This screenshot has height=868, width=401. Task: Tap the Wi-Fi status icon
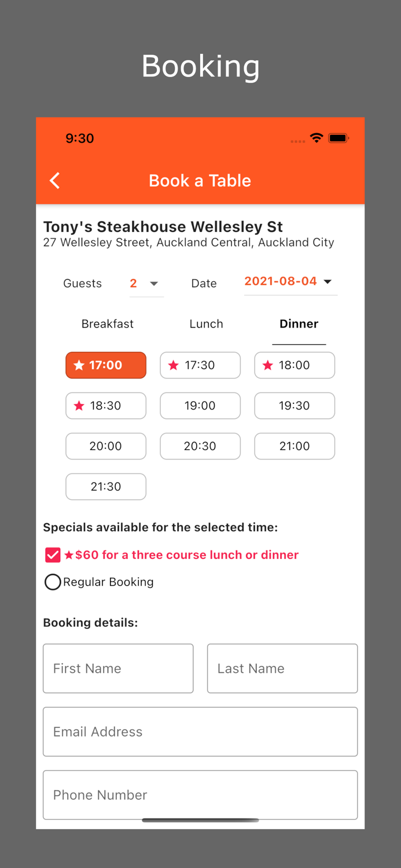pyautogui.click(x=316, y=138)
